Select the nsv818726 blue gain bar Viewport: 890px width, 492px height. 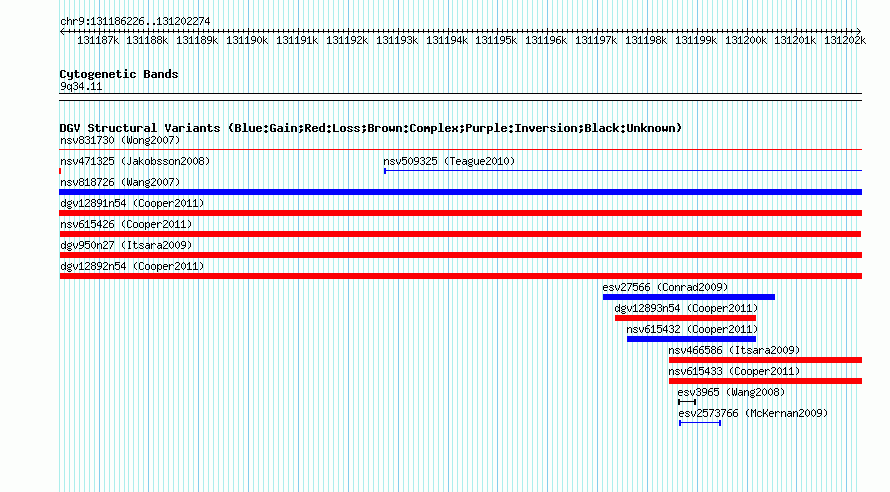460,192
